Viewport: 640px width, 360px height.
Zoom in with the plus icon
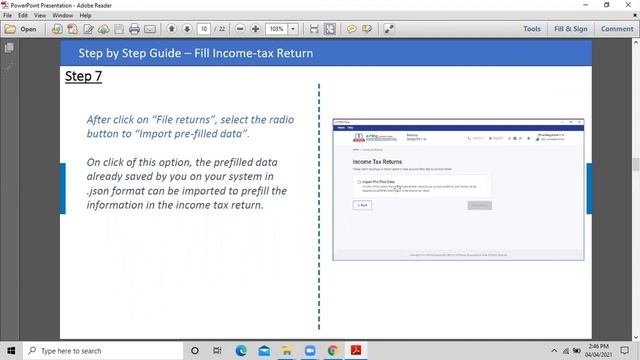(x=256, y=29)
